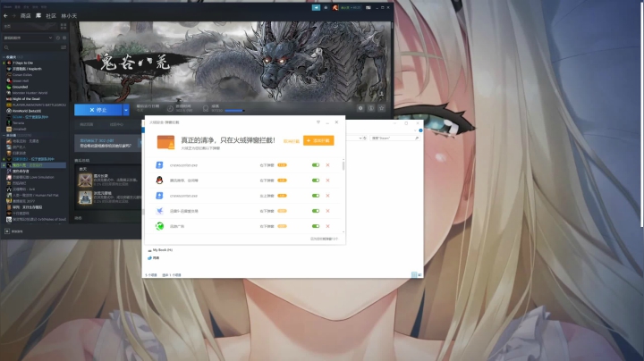
Task: Select Green Hell in the library list
Action: 21,80
